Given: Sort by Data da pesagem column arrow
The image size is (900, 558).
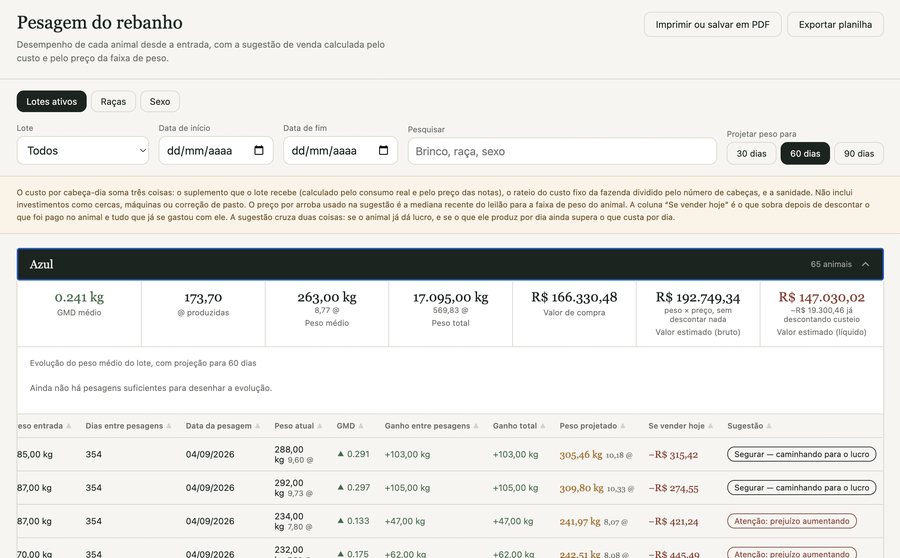Looking at the screenshot, I should [x=258, y=426].
